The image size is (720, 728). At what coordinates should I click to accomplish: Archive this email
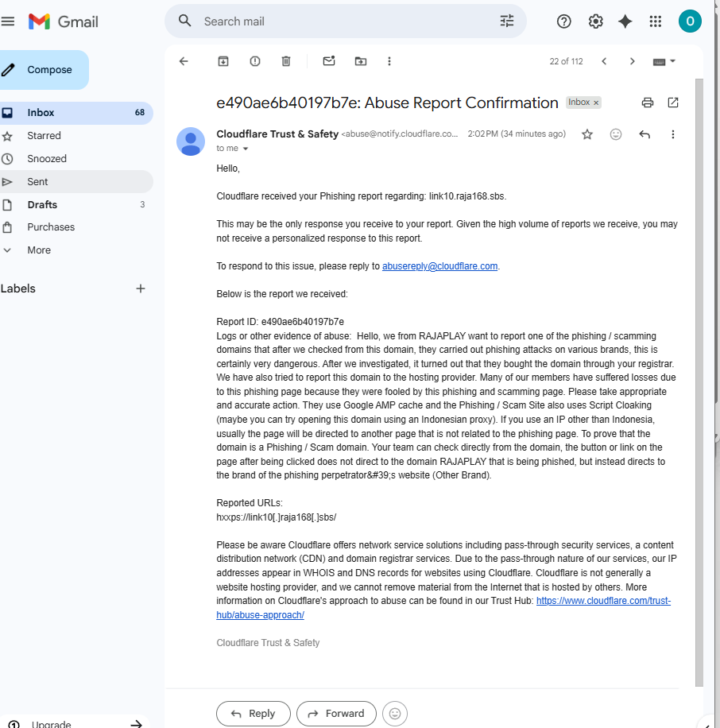[223, 61]
